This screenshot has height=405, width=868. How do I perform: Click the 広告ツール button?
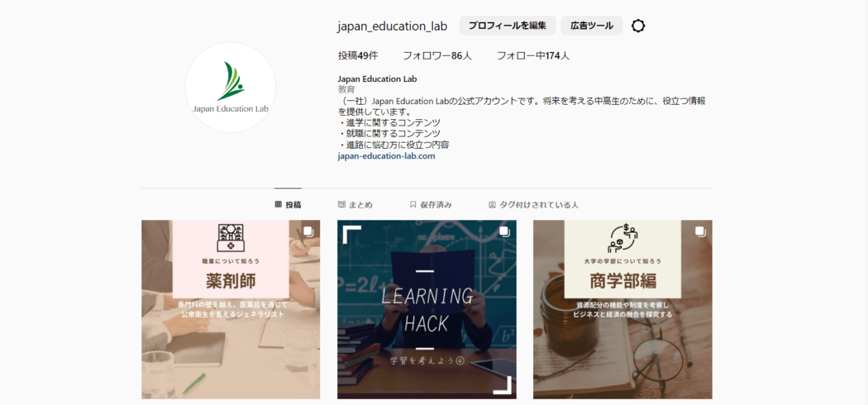coord(592,26)
